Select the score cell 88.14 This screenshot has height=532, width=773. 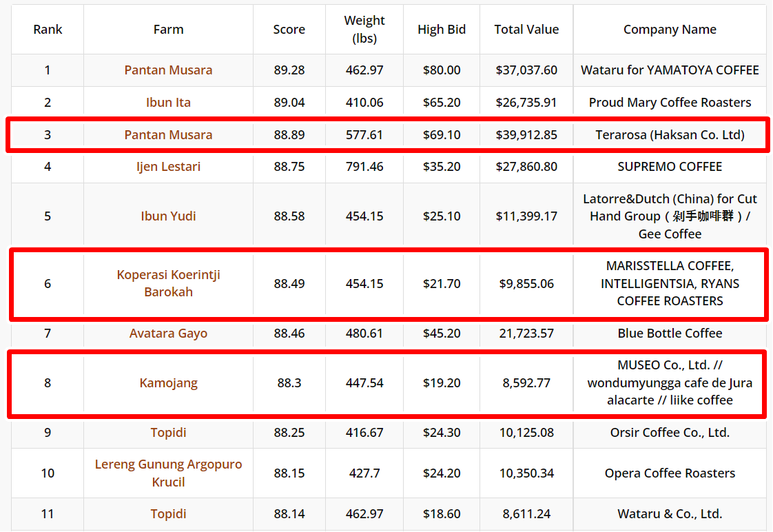(289, 514)
